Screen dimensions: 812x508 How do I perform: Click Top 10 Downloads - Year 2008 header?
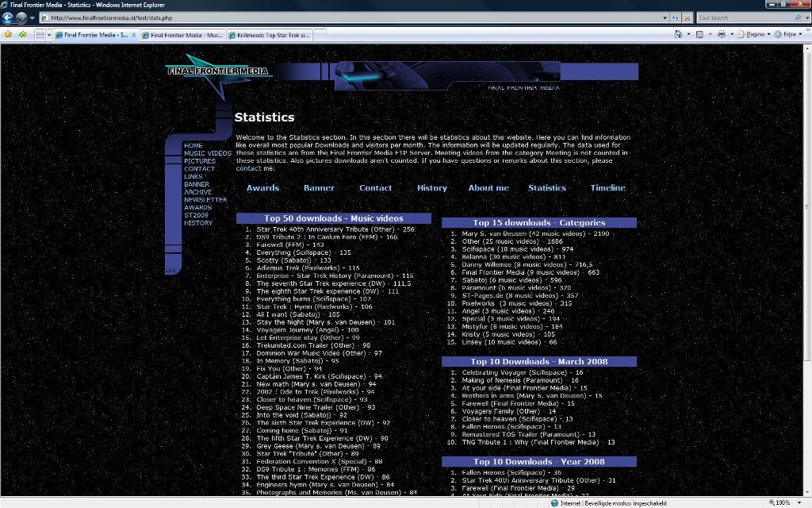[x=539, y=462]
